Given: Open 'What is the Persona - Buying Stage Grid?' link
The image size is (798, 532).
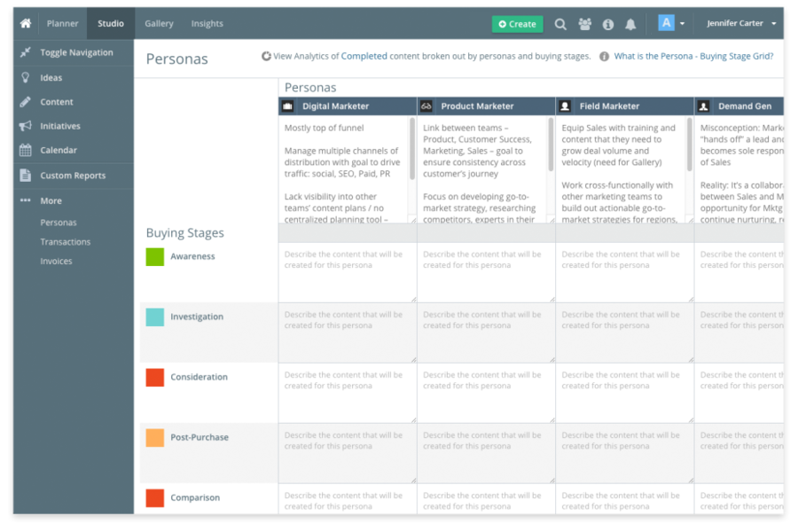Looking at the screenshot, I should (x=693, y=56).
